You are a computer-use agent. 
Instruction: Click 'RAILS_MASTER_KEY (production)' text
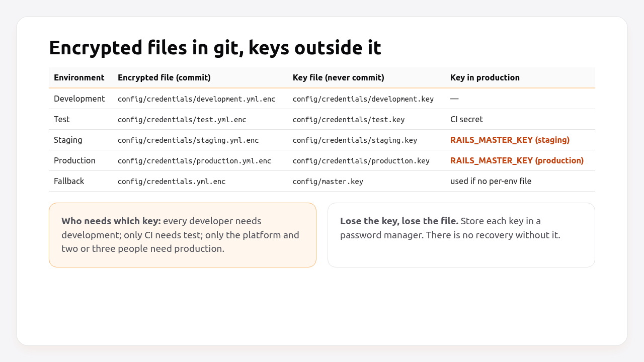[x=517, y=160]
